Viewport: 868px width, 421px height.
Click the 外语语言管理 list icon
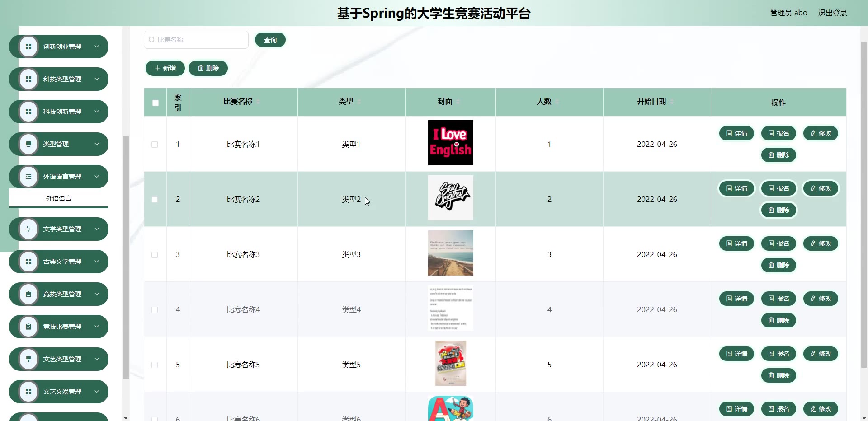[x=28, y=177]
